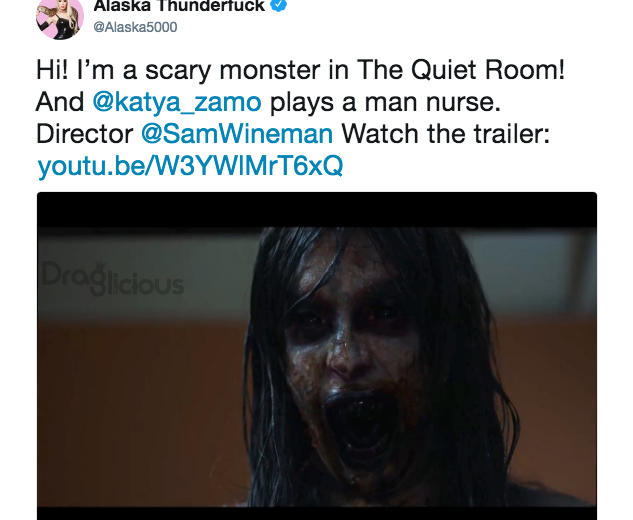
Task: Click the blue verified checkmark badge
Action: pyautogui.click(x=279, y=5)
